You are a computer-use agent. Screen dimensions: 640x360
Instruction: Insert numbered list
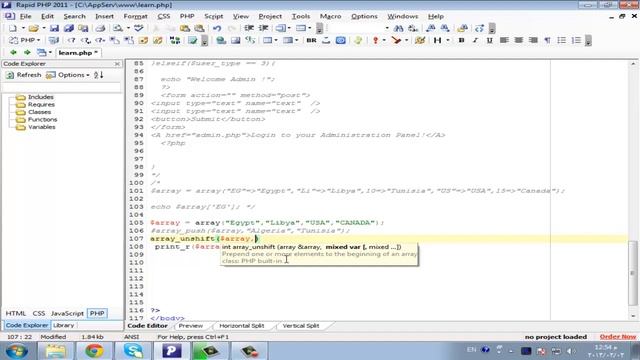(576, 40)
